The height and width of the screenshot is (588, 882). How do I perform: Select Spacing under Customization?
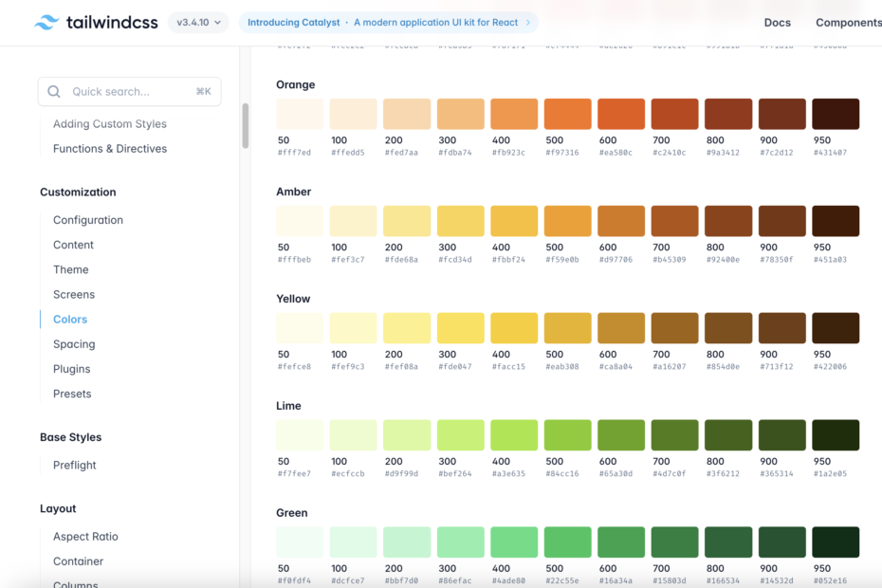(74, 344)
